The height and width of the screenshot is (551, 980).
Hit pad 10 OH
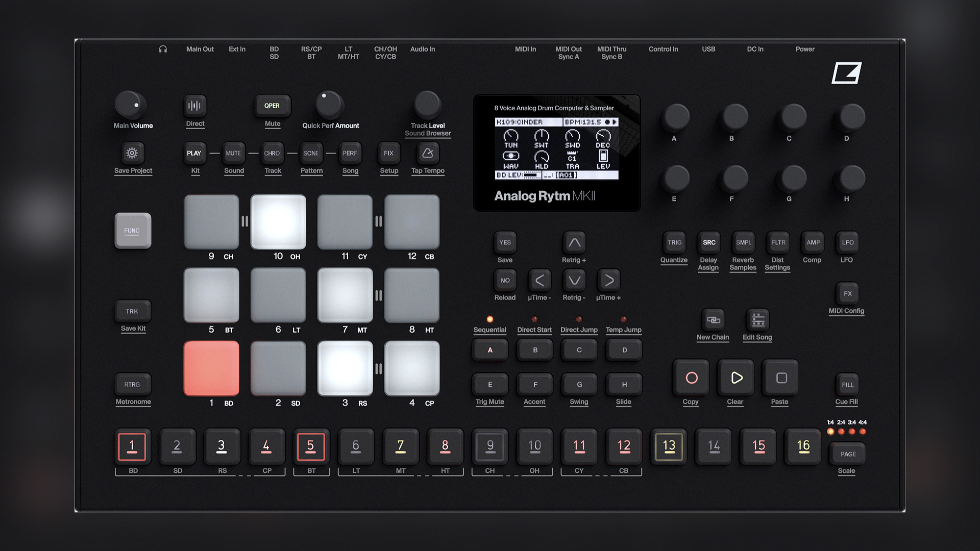[x=278, y=222]
